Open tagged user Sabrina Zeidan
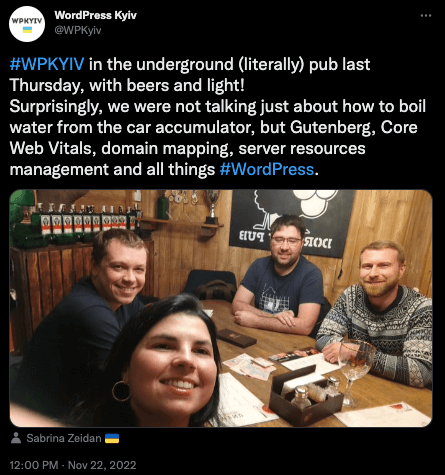 pyautogui.click(x=64, y=438)
